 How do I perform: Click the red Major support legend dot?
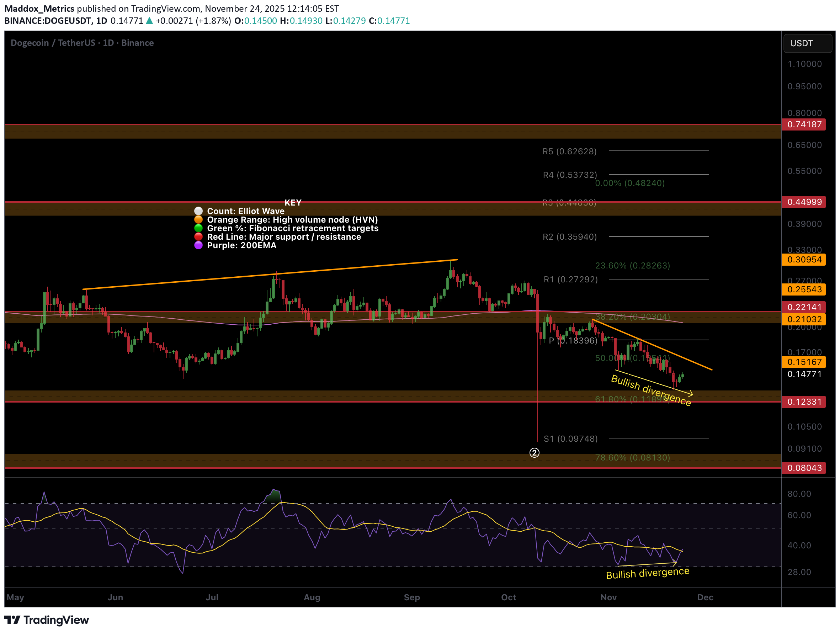(198, 236)
